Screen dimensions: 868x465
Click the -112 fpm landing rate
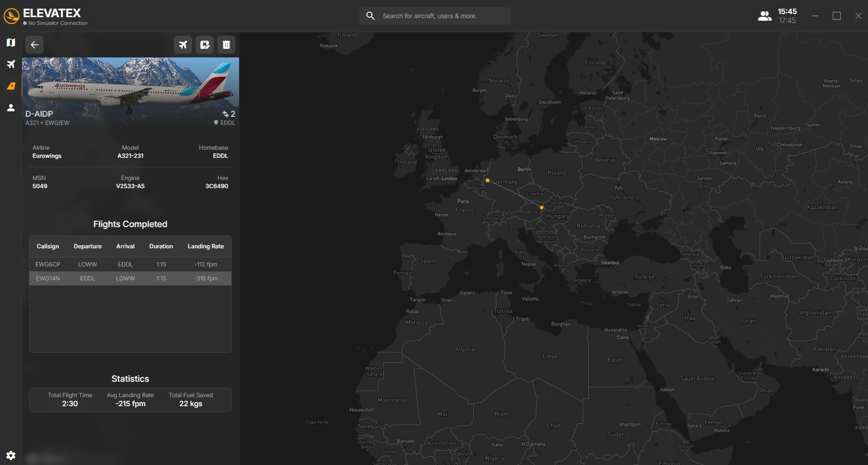pyautogui.click(x=206, y=265)
